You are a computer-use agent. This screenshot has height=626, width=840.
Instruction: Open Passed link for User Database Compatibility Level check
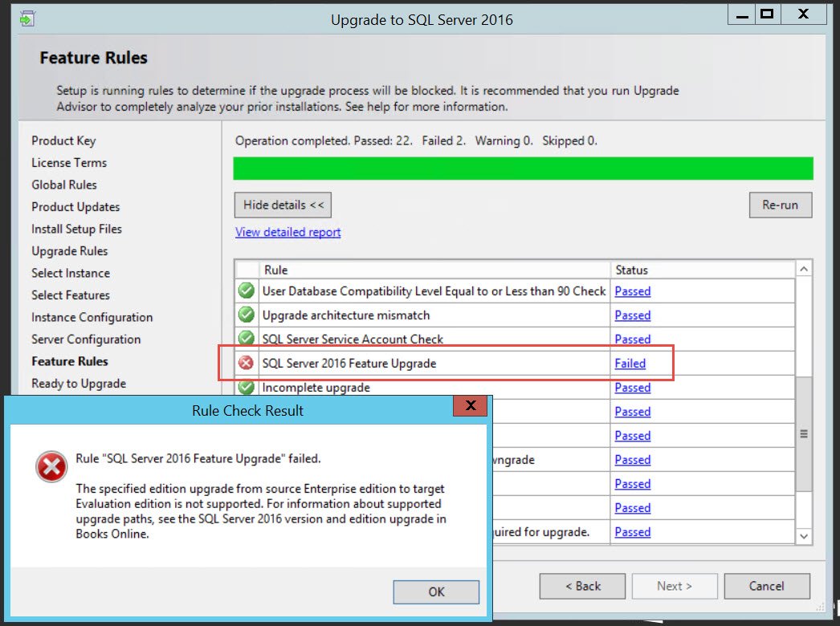coord(633,291)
